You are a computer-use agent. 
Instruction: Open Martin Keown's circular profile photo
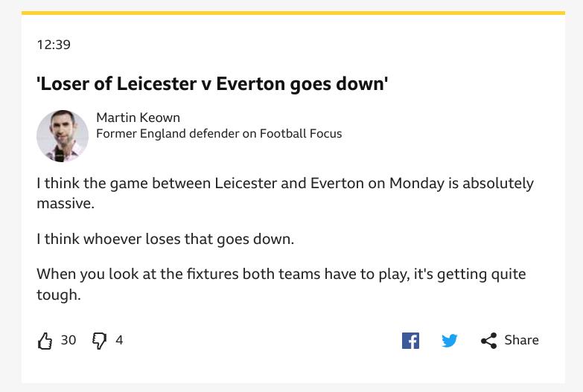(x=63, y=136)
